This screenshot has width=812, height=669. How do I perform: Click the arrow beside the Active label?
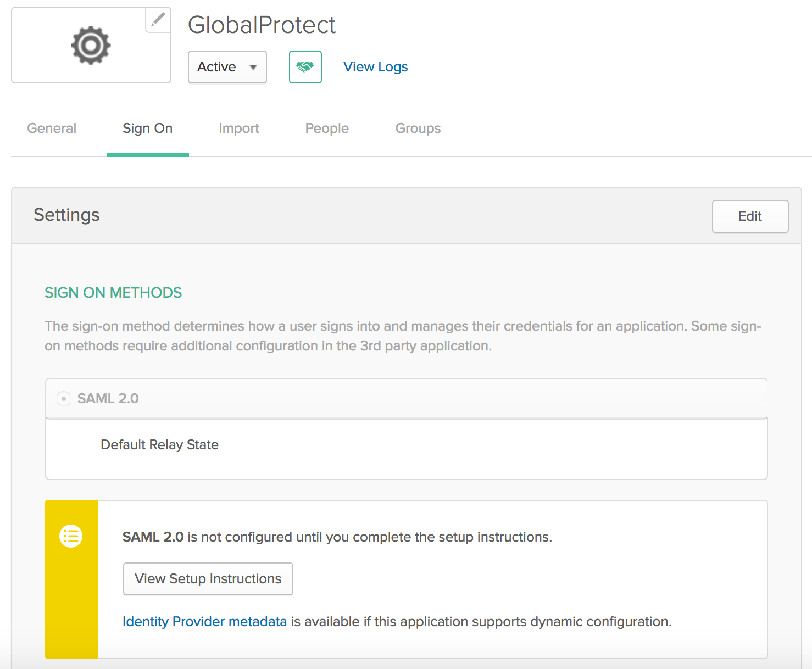[x=253, y=67]
